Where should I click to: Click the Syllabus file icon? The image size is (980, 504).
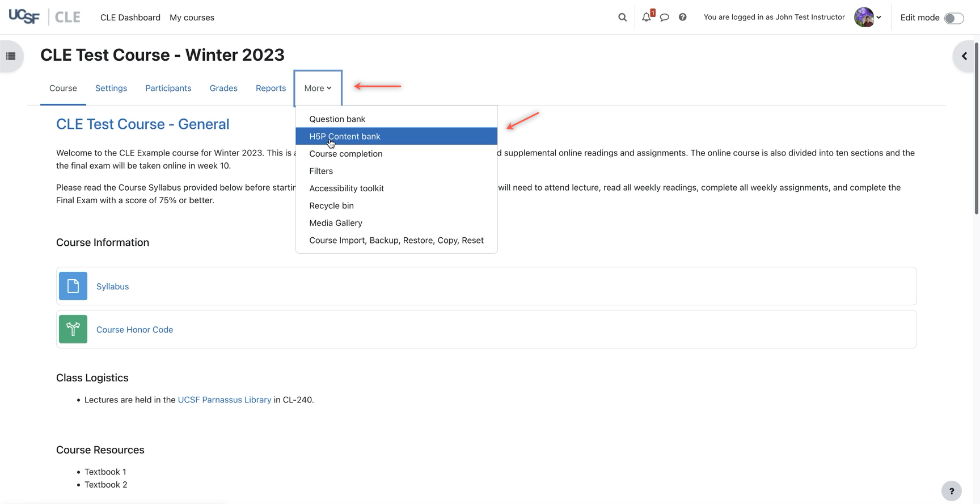pos(73,286)
